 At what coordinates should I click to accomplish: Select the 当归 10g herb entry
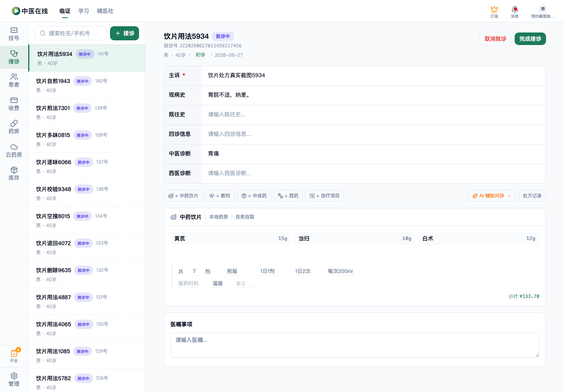coord(355,238)
